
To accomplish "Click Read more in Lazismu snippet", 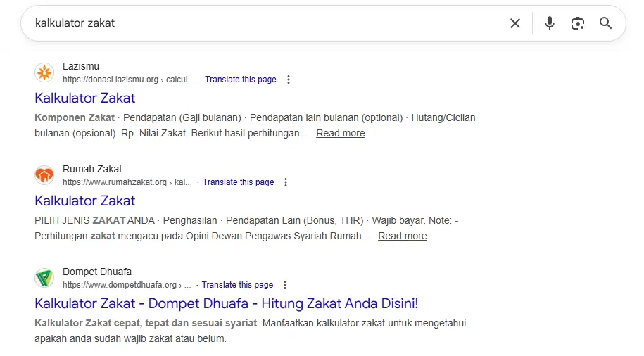I will pyautogui.click(x=341, y=133).
